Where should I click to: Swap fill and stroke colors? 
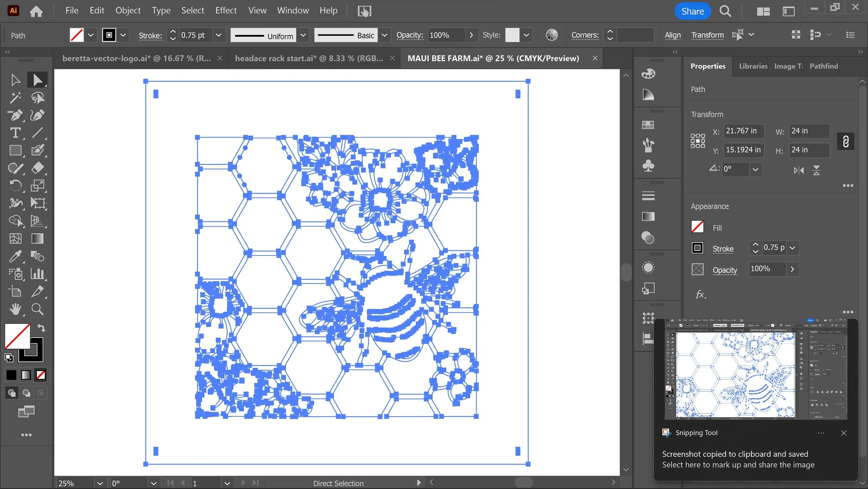pos(41,328)
